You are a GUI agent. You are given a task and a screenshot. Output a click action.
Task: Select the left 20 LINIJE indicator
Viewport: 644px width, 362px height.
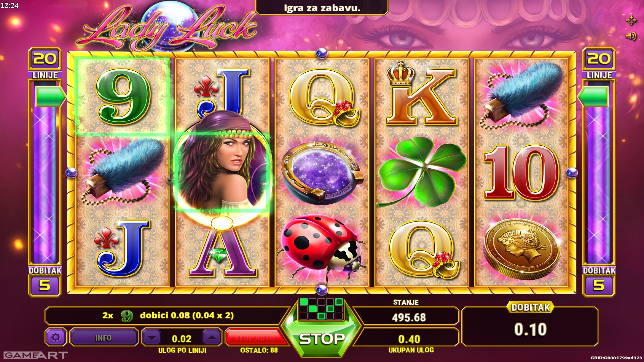click(x=45, y=64)
